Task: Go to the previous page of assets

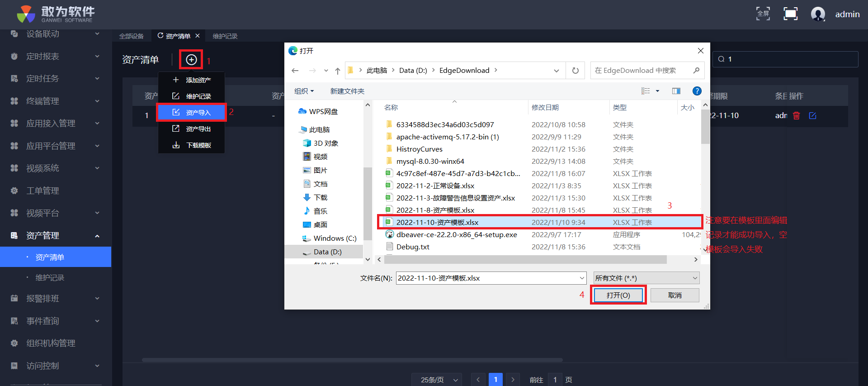Action: [x=478, y=380]
